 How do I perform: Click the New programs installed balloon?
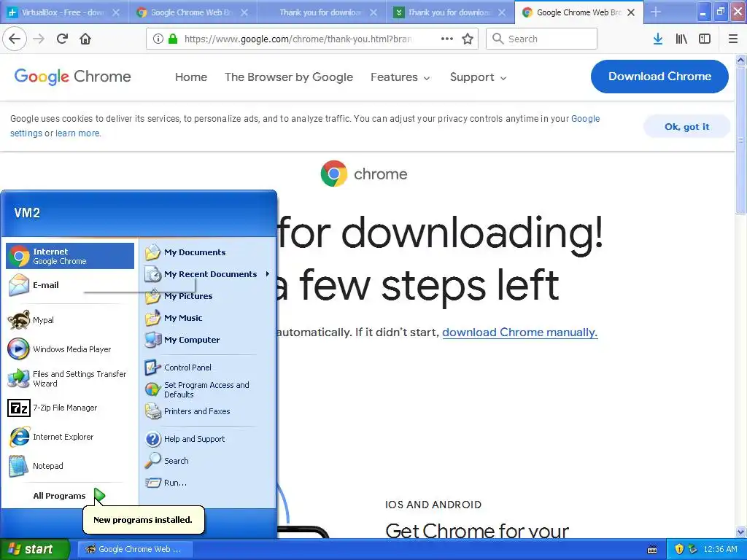(144, 520)
